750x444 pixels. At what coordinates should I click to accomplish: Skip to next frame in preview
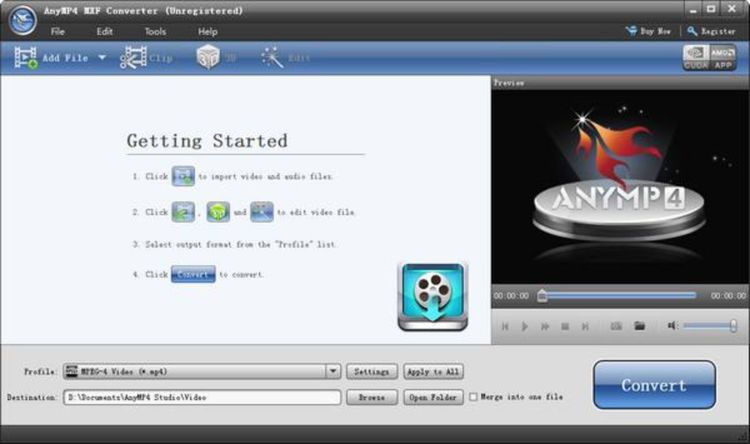[x=585, y=326]
